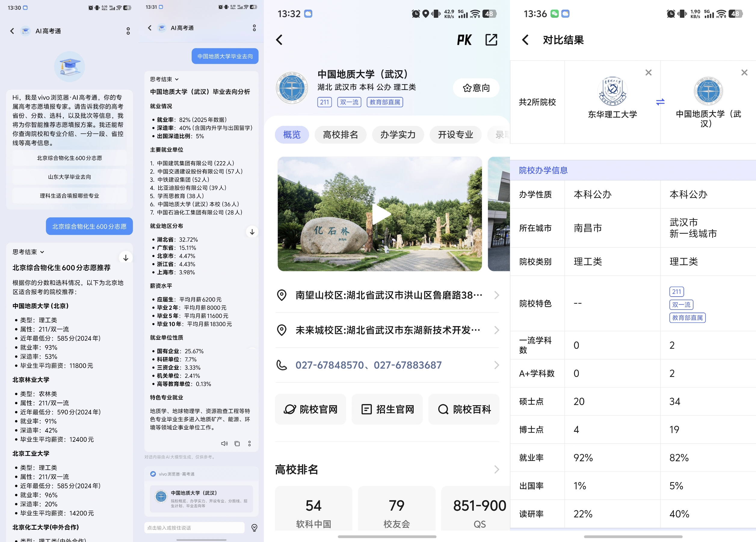Tap 中国地质大学 logo in comparison header
756x542 pixels.
click(x=708, y=91)
